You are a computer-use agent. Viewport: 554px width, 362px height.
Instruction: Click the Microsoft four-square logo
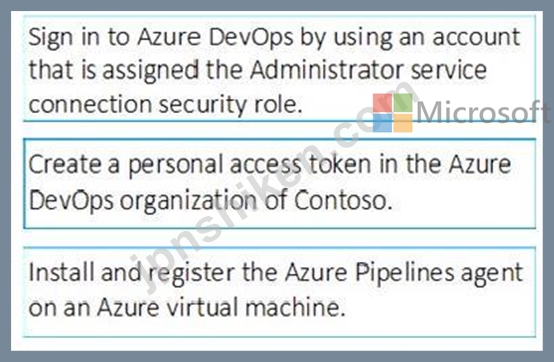point(393,113)
